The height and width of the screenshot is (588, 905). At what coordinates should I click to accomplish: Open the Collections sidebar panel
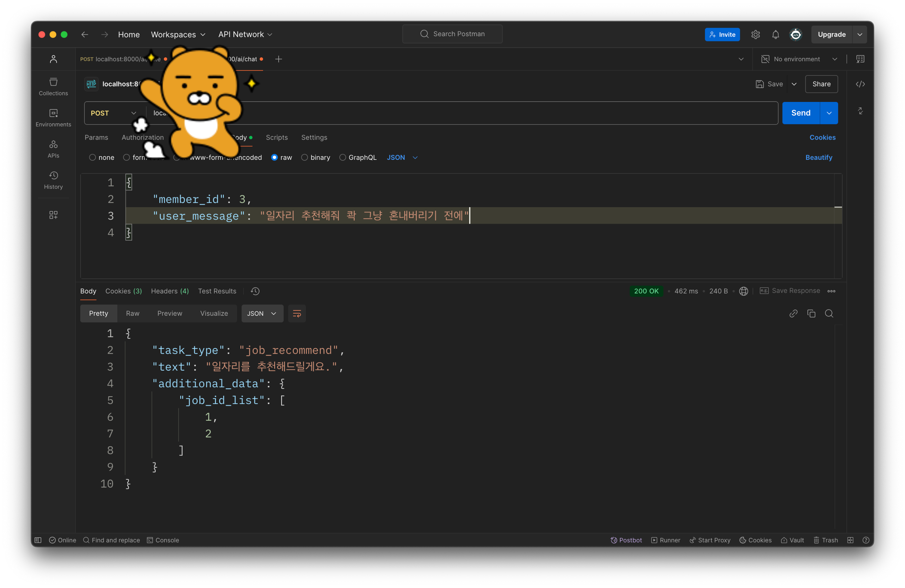pos(53,87)
